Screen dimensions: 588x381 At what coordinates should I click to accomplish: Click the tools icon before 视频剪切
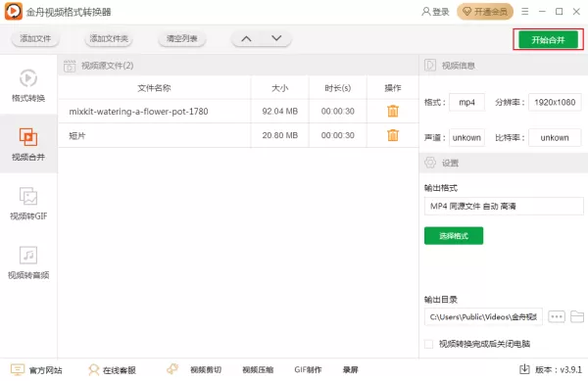click(x=172, y=369)
